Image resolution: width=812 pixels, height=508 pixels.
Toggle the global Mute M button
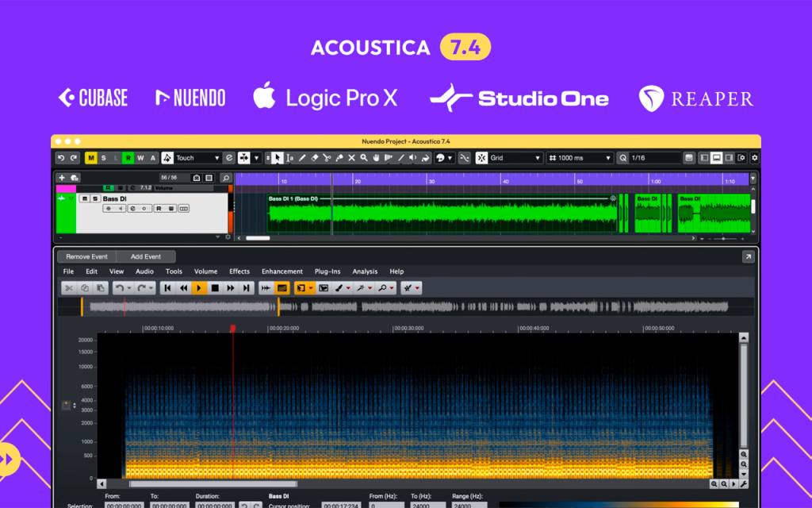click(x=91, y=158)
